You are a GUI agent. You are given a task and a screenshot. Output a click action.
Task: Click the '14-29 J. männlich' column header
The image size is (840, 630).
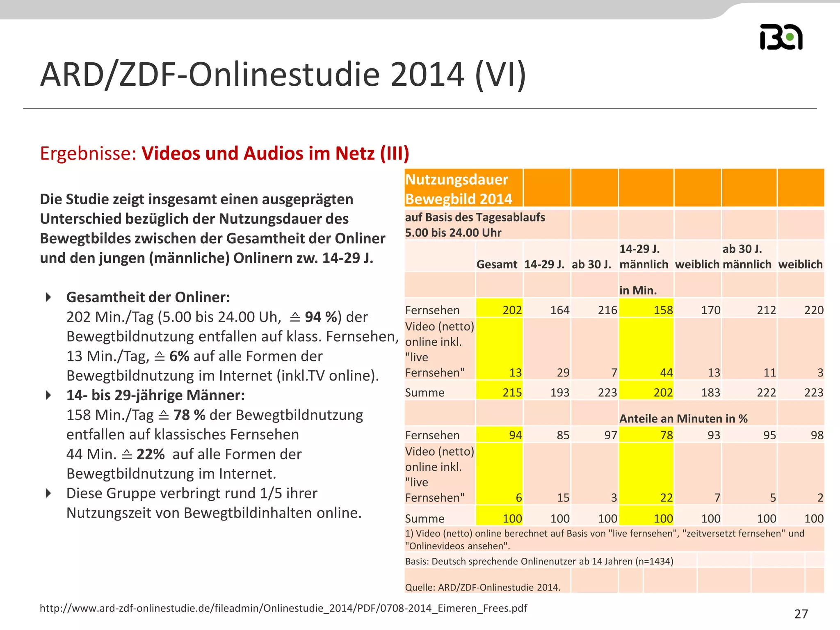click(644, 256)
